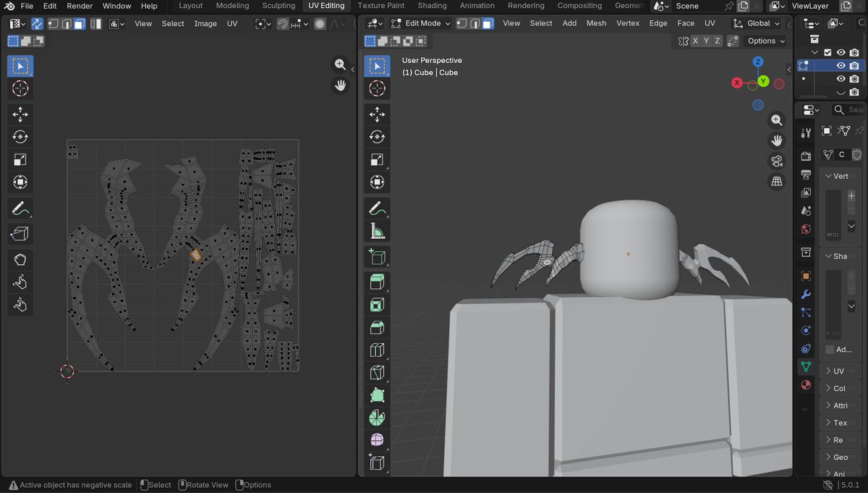Viewport: 868px width, 493px height.
Task: Select the Add Cube tool
Action: tap(377, 256)
